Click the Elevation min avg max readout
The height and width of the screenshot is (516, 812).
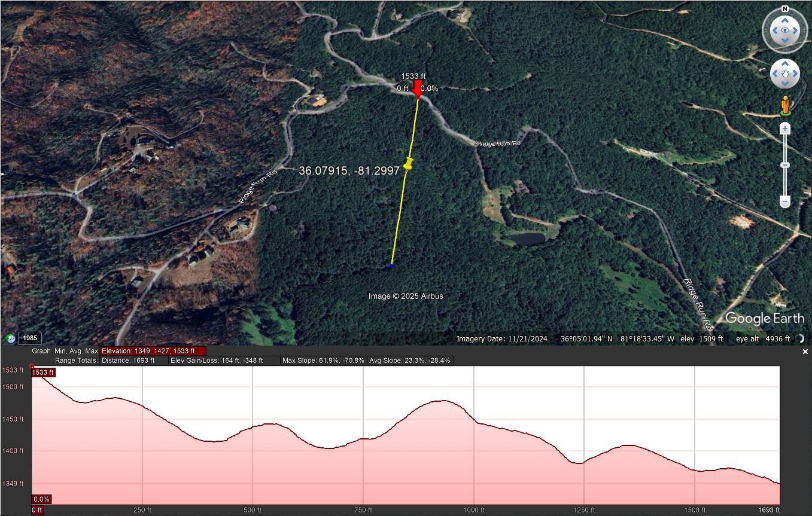pyautogui.click(x=153, y=351)
